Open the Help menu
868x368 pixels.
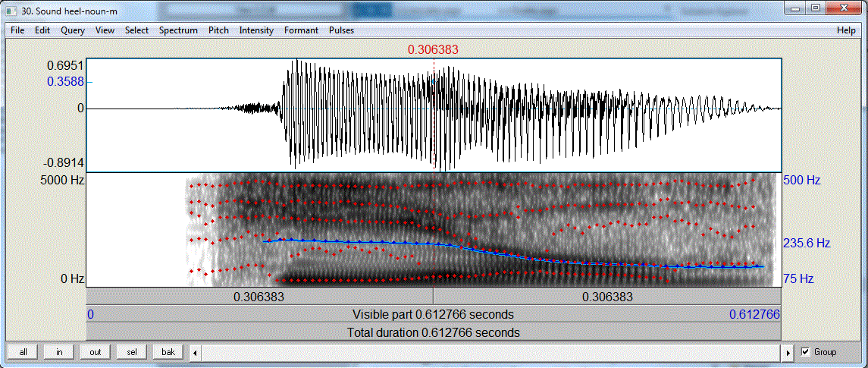846,30
